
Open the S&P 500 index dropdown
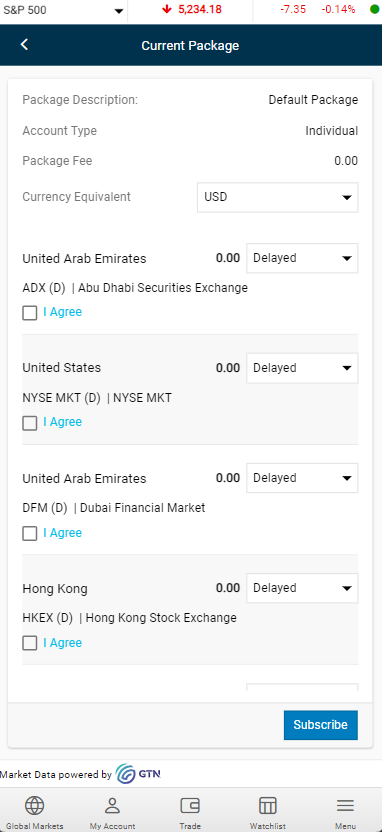[x=63, y=10]
